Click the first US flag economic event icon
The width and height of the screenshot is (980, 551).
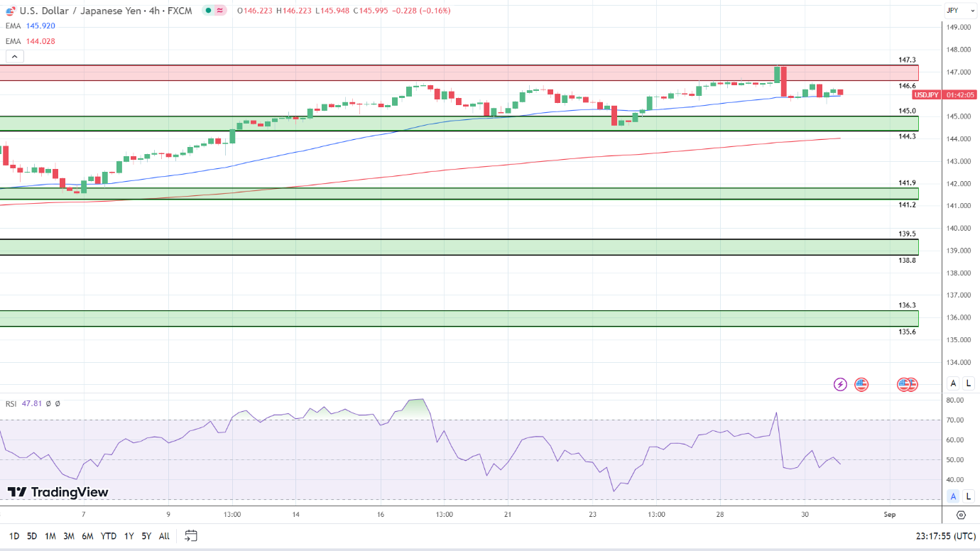point(861,384)
